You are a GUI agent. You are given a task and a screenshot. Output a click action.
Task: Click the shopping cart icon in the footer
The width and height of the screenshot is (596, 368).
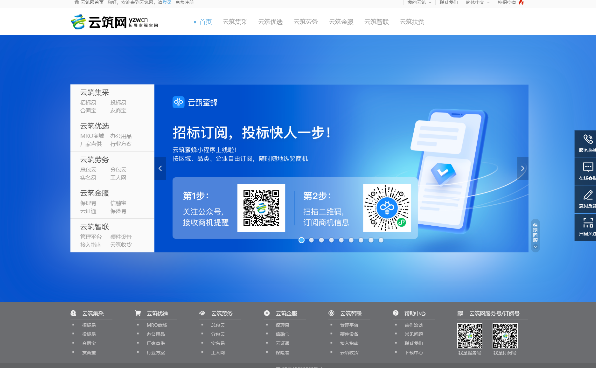point(138,313)
